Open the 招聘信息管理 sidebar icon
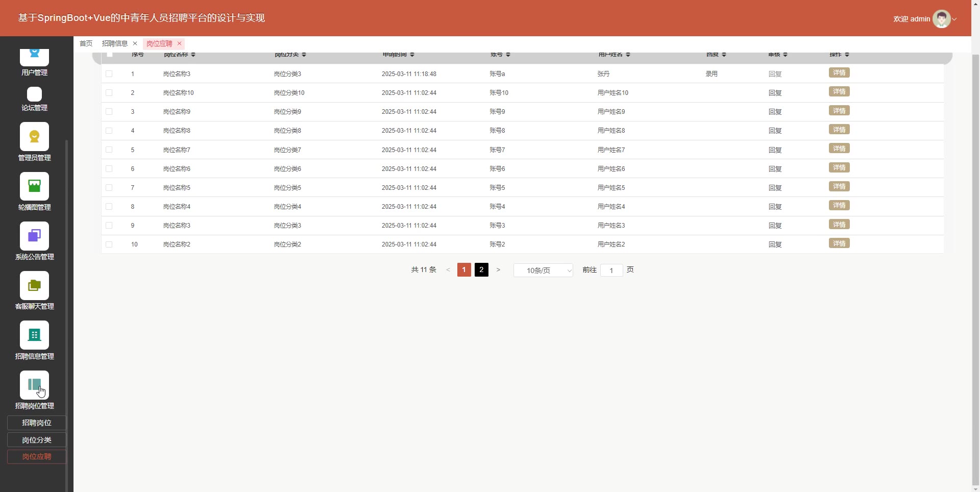This screenshot has width=980, height=492. pos(34,335)
